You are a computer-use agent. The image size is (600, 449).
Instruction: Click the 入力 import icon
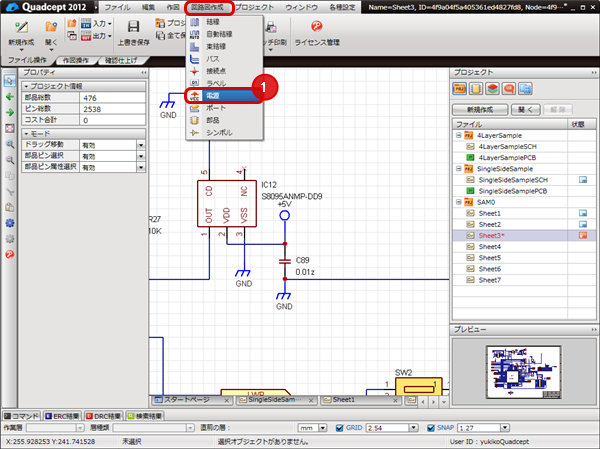(86, 24)
